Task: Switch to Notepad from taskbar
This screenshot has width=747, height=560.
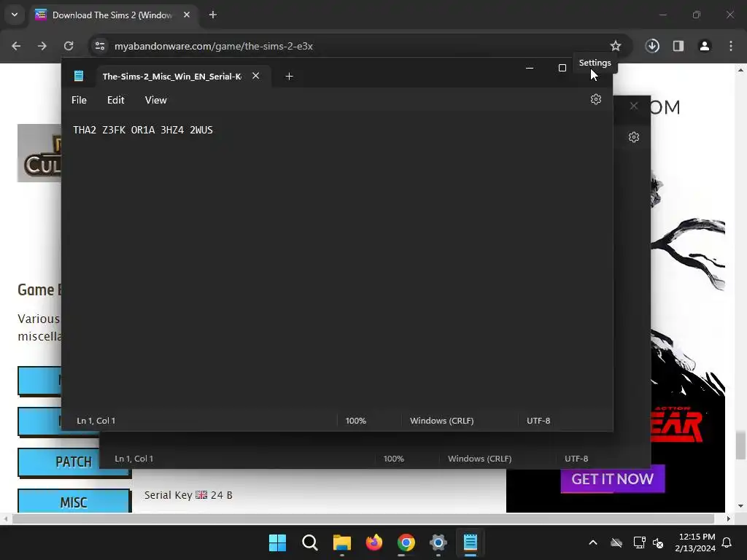Action: click(x=471, y=542)
